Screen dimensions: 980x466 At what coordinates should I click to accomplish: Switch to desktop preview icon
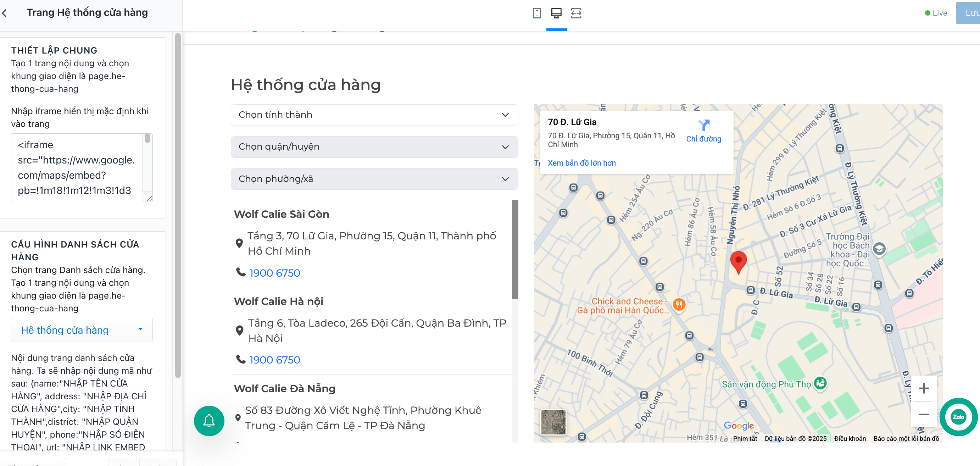tap(556, 13)
